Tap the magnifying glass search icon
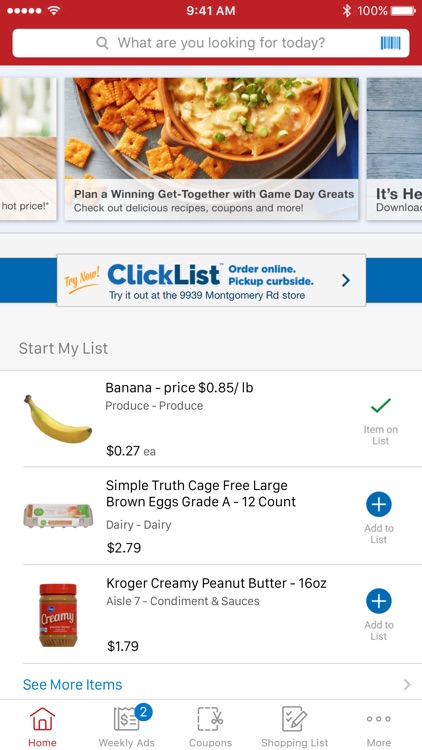The width and height of the screenshot is (422, 750). [102, 43]
